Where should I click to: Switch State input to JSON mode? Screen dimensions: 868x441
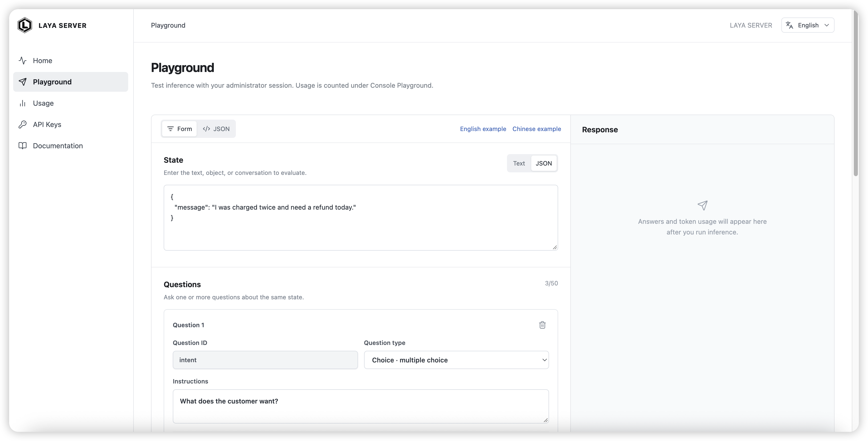pyautogui.click(x=543, y=163)
